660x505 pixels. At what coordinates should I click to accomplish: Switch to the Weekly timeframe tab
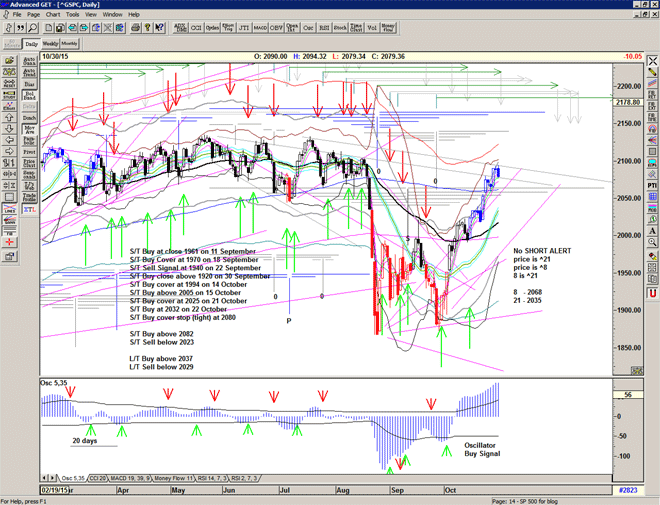[x=49, y=44]
